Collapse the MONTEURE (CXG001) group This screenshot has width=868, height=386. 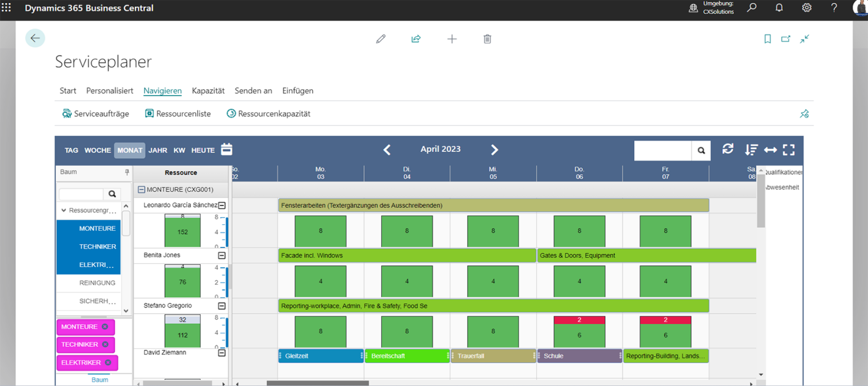click(x=141, y=190)
